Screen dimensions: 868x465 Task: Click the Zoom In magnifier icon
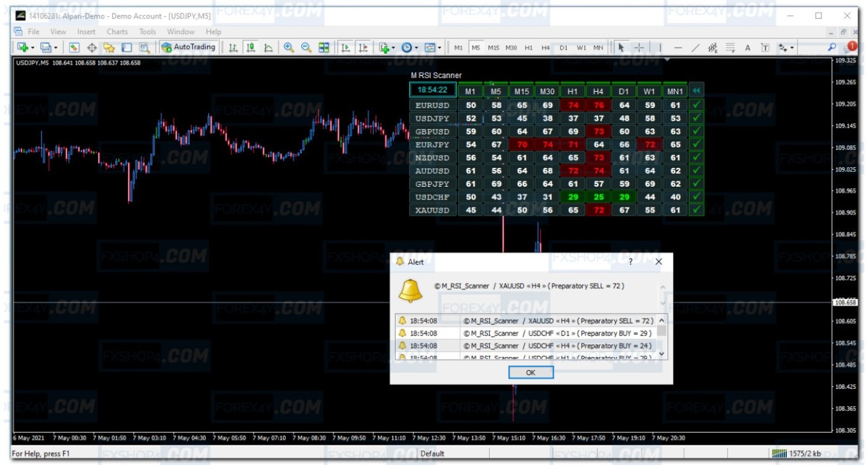[x=289, y=48]
